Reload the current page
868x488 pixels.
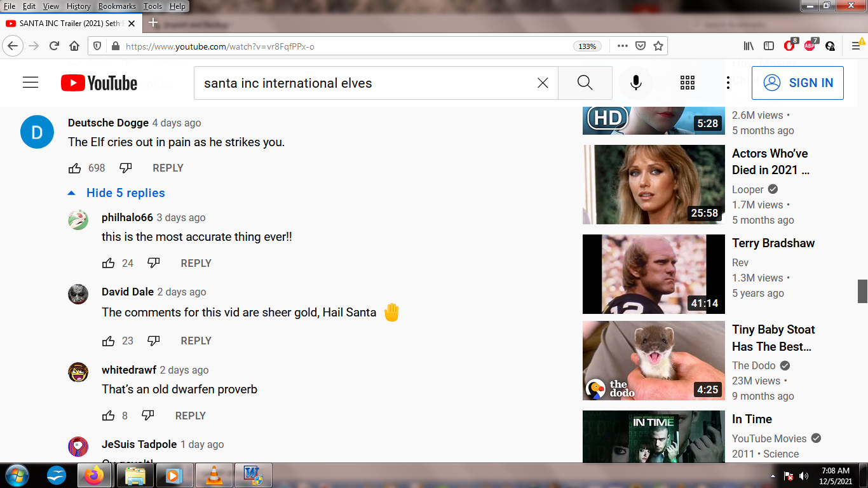pos(54,46)
